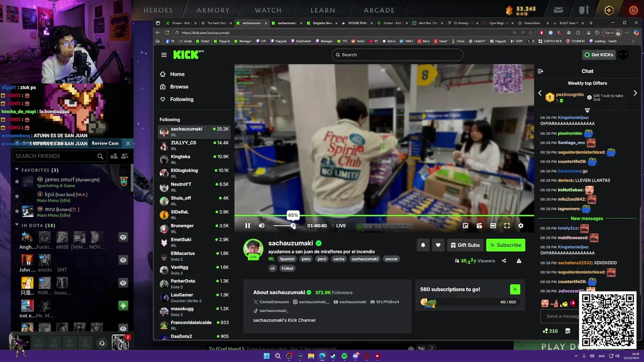This screenshot has height=362, width=644.
Task: Share the stream via share icon
Action: (x=504, y=261)
